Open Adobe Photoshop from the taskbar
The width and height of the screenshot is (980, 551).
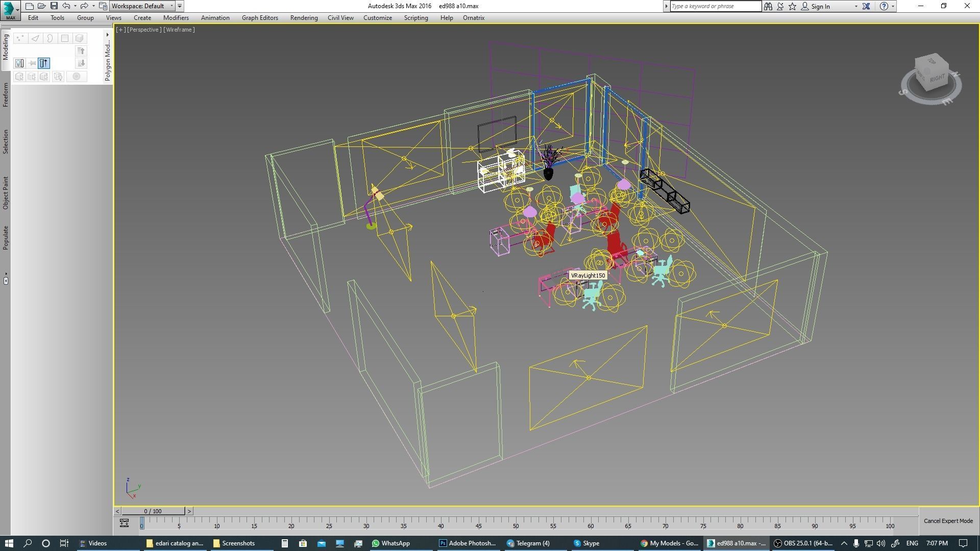468,543
